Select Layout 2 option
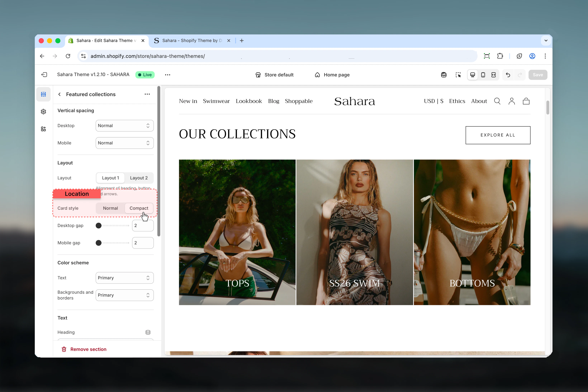588x392 pixels. click(139, 178)
